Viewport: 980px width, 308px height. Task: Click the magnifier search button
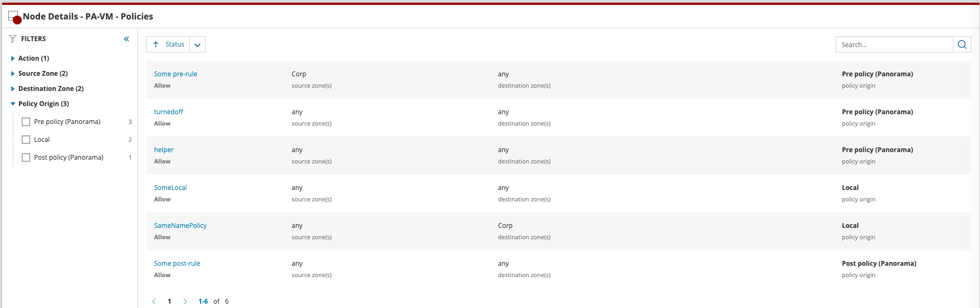962,44
